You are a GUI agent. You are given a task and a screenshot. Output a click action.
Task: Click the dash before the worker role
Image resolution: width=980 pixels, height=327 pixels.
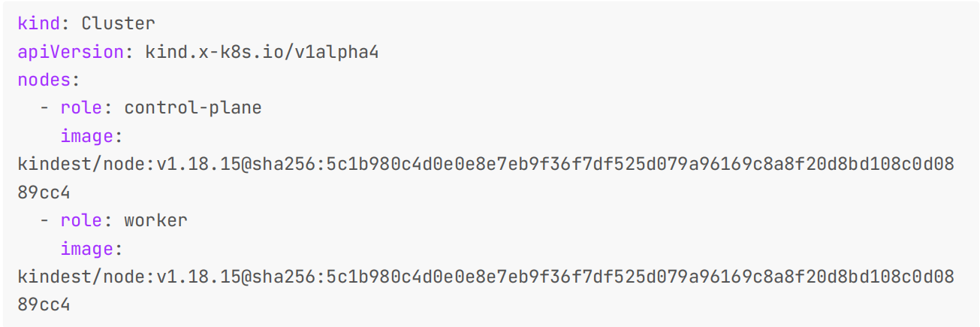pos(44,220)
